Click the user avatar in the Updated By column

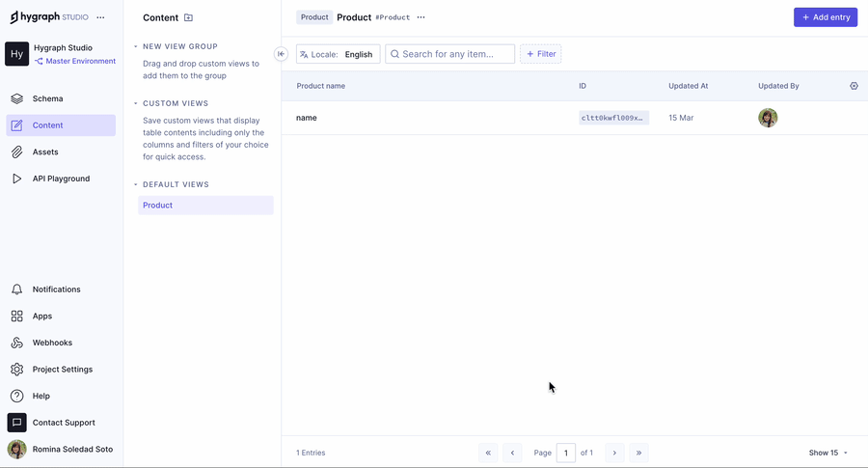(x=768, y=118)
